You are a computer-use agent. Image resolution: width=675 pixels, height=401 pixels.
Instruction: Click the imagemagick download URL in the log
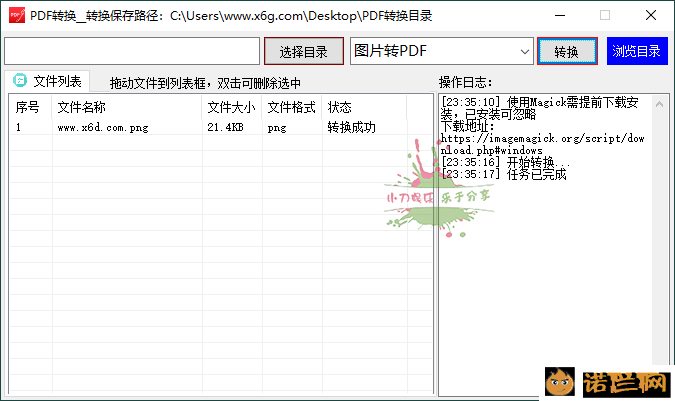click(542, 144)
